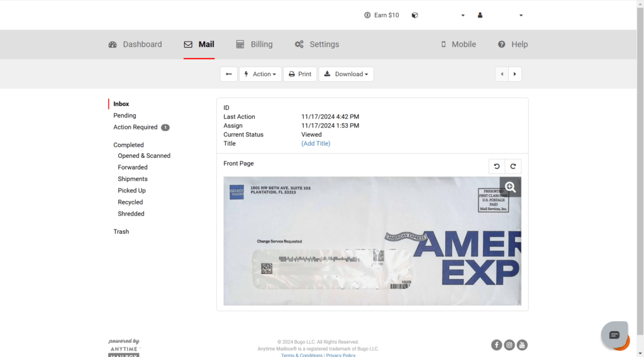Click the Dashboard gauge icon
Screen dimensions: 644x357
(113, 45)
